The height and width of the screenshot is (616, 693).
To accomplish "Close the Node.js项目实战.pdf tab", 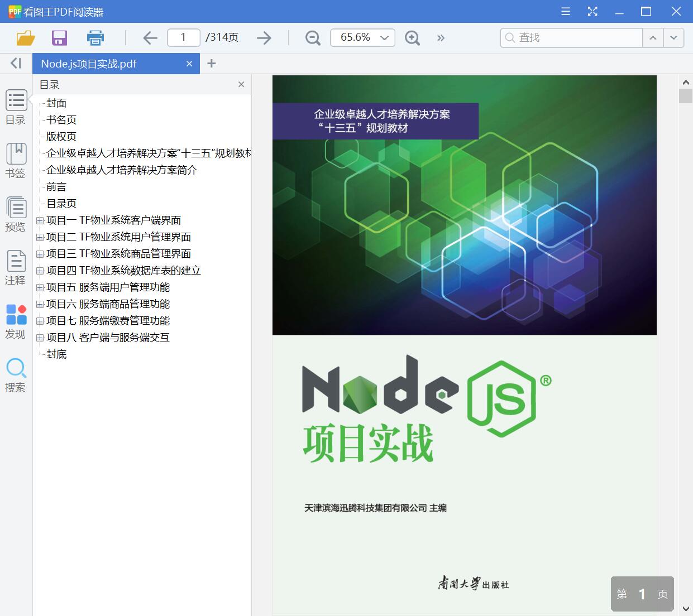I will coord(189,64).
